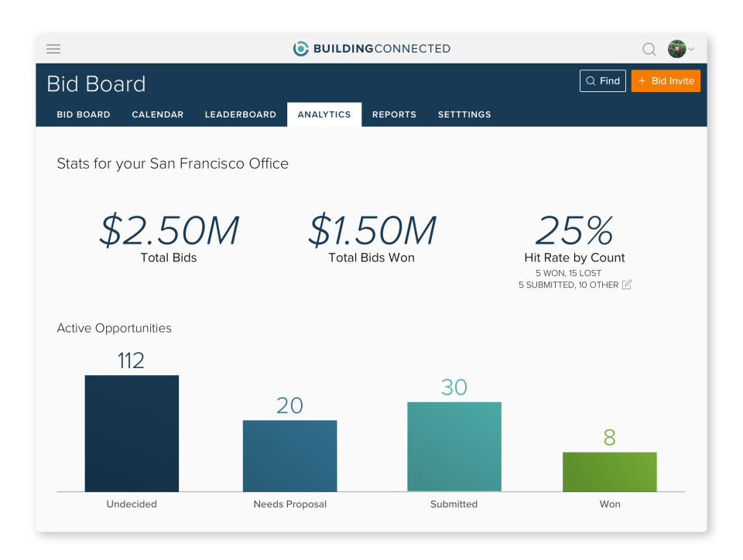This screenshot has width=743, height=560.
Task: Click the Find button
Action: [x=602, y=80]
